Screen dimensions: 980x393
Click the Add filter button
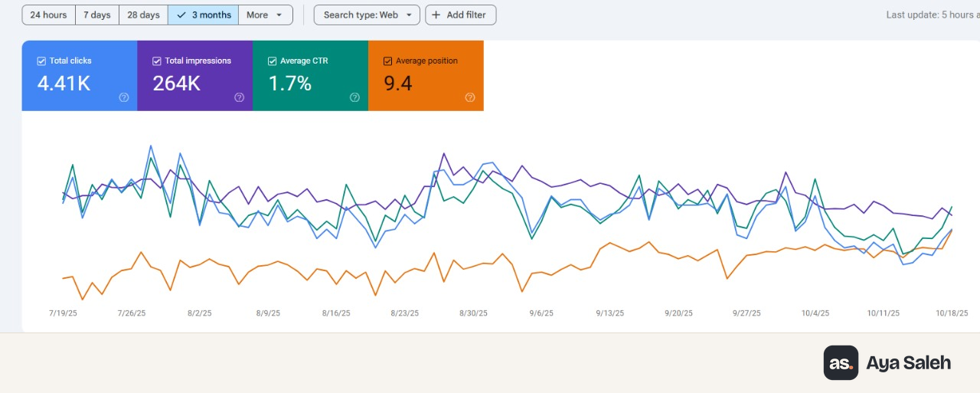click(461, 15)
